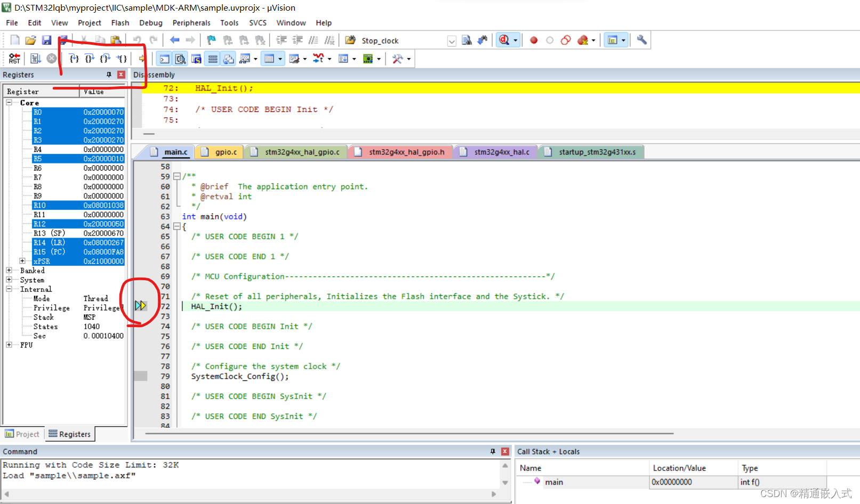Click the Open file folder icon
The width and height of the screenshot is (860, 504).
[31, 40]
